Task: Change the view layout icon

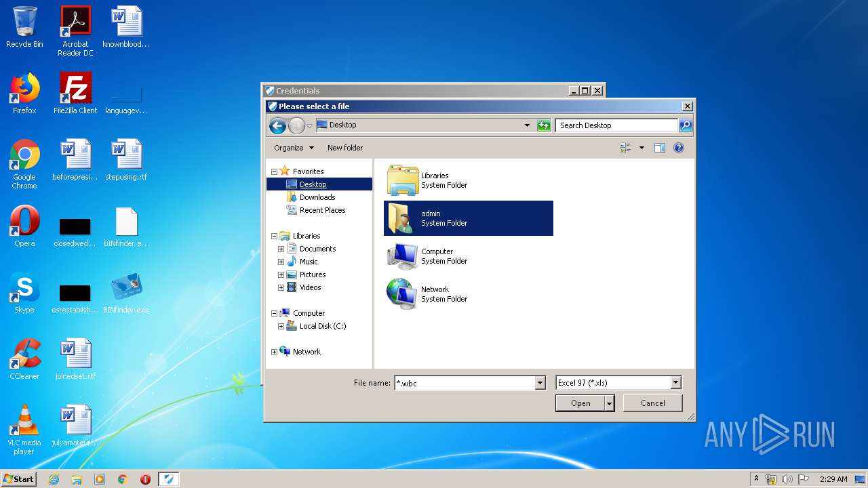Action: [x=625, y=148]
